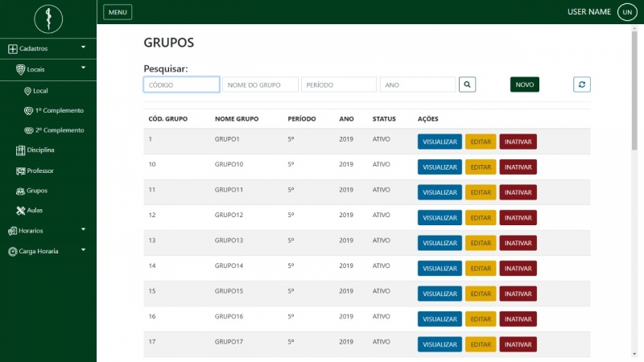Click EDITAR for GRUPO12
The width and height of the screenshot is (644, 362).
tap(480, 217)
